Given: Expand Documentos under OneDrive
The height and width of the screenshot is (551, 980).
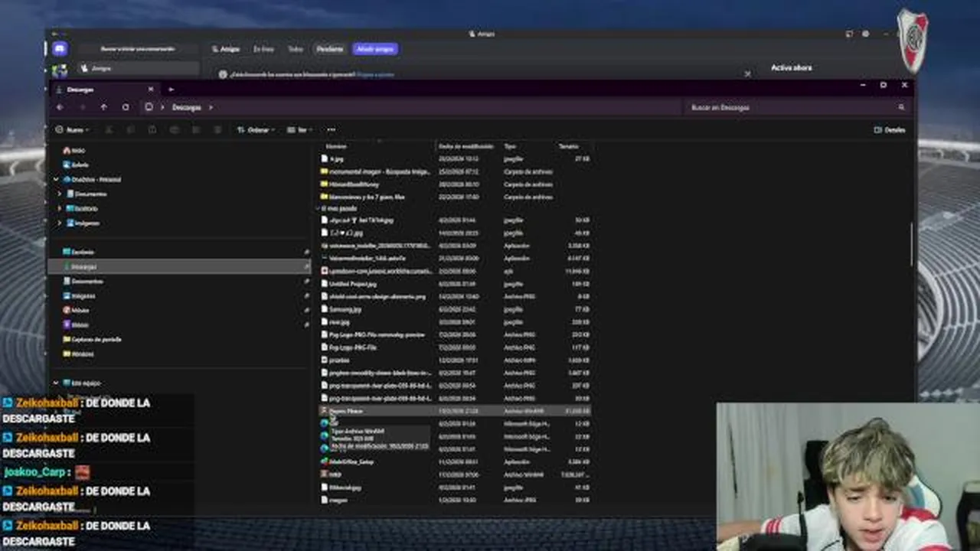Looking at the screenshot, I should pyautogui.click(x=60, y=194).
